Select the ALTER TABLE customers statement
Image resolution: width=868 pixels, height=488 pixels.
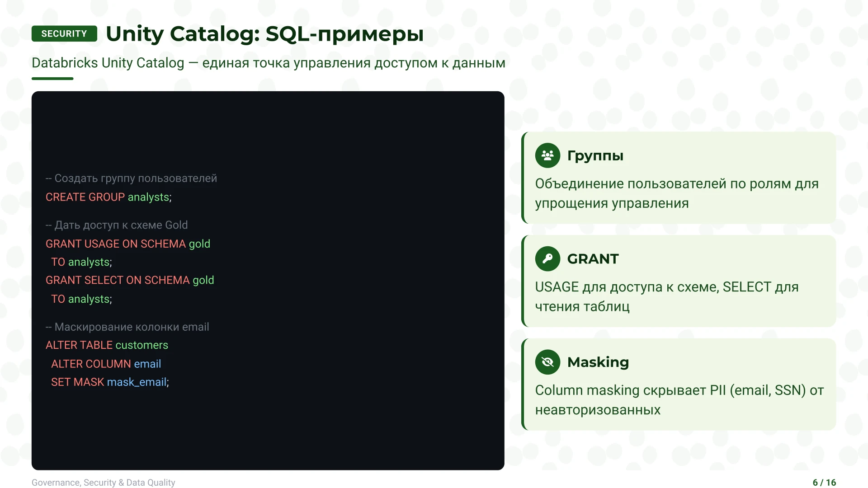(107, 345)
